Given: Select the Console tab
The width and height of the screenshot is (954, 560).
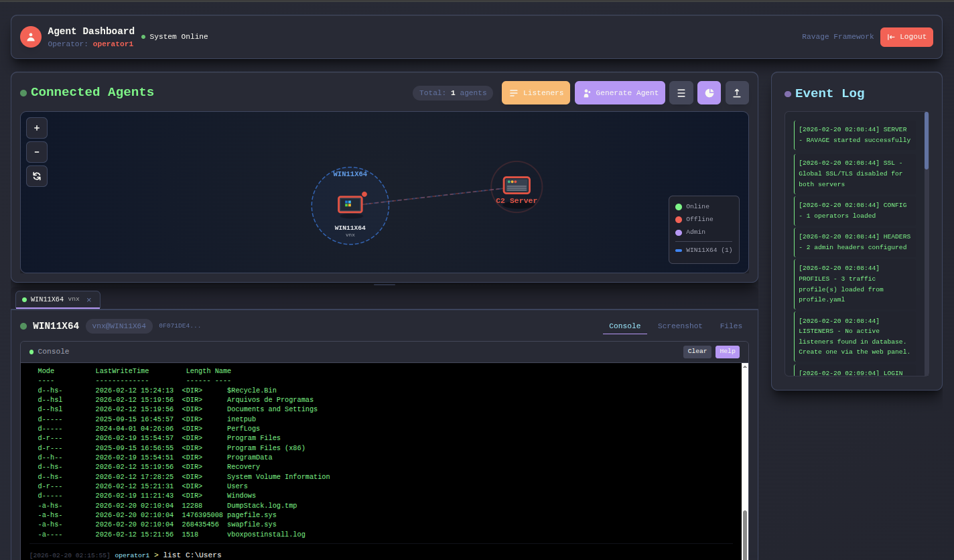Looking at the screenshot, I should click(624, 326).
